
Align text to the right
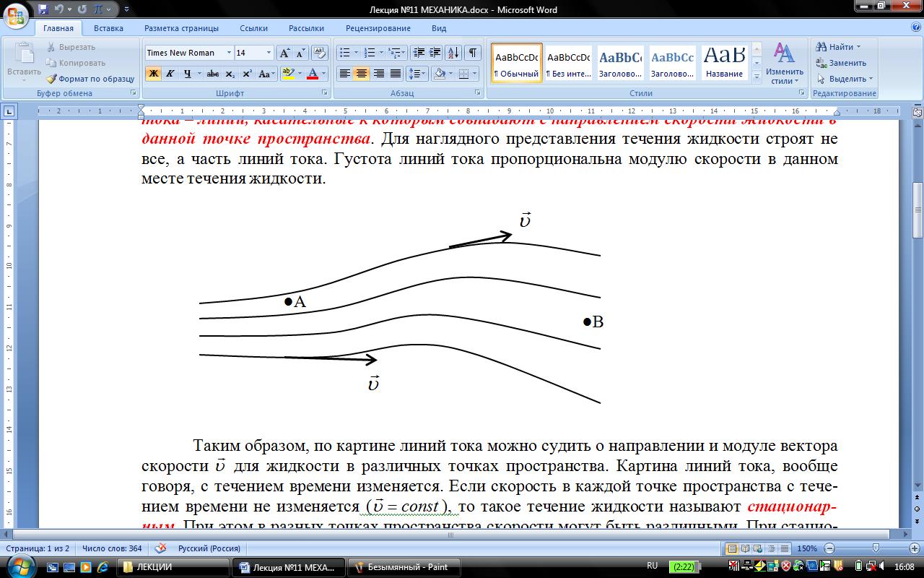point(378,74)
